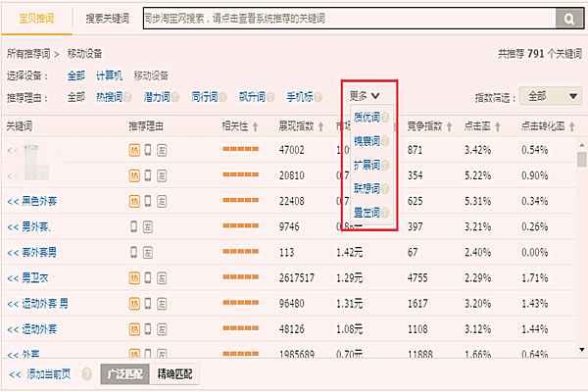Image resolution: width=588 pixels, height=392 pixels.
Task: Click the mobile phone icon in 男外套 row
Action: (x=134, y=226)
